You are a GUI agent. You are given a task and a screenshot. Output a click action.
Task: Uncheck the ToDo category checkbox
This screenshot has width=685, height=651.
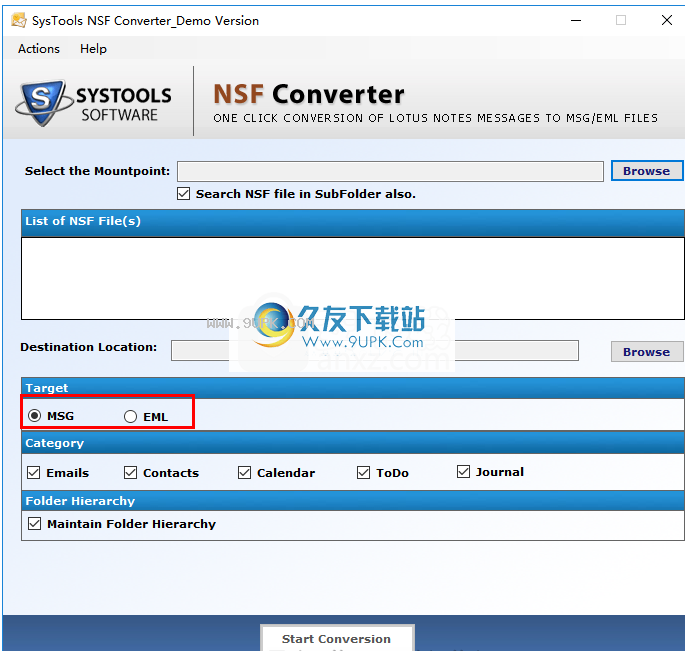363,472
